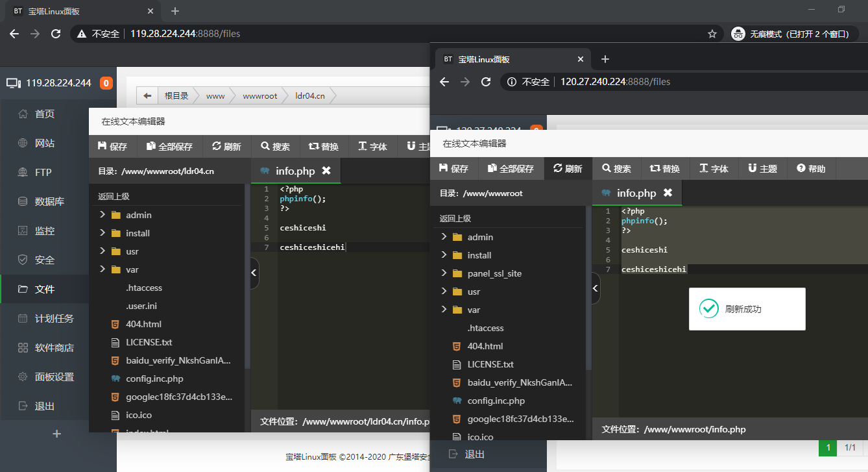
Task: Refresh the file in the ldr04.cn editor
Action: (226, 147)
